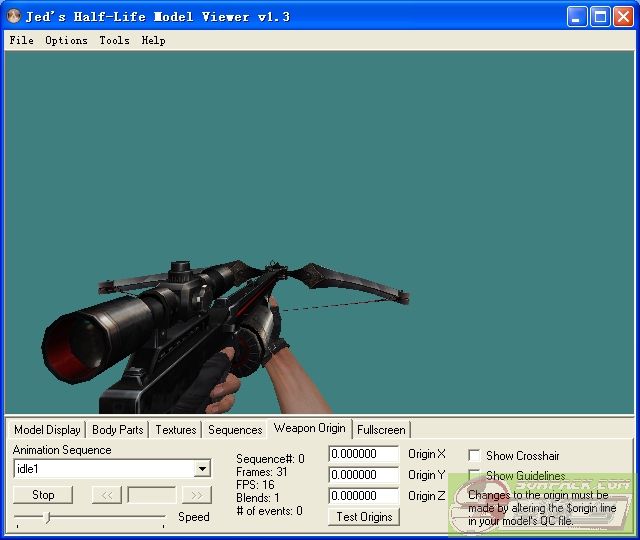The width and height of the screenshot is (640, 540).
Task: Click the 'FPS: 16' text
Action: [255, 485]
